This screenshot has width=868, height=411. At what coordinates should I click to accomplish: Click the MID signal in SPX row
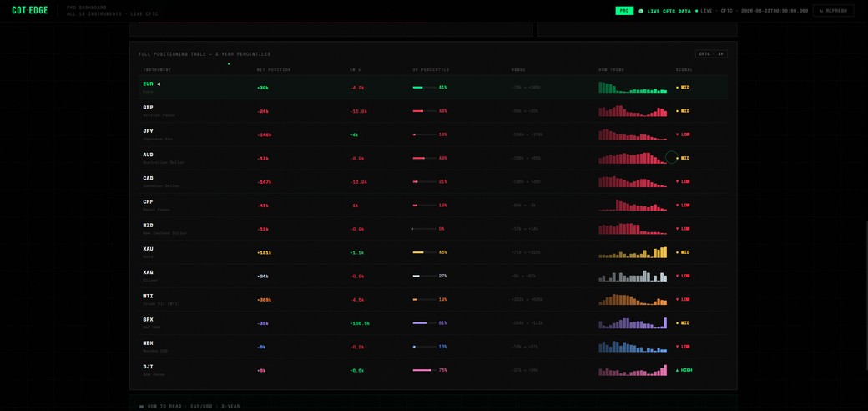(683, 323)
